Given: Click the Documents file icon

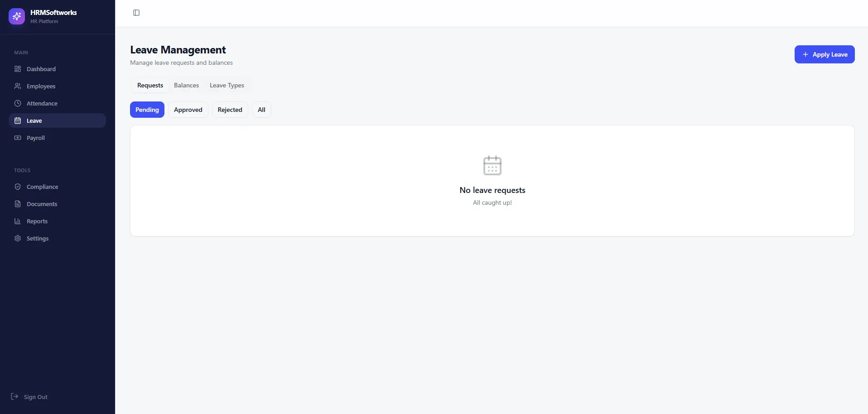Looking at the screenshot, I should pyautogui.click(x=18, y=204).
